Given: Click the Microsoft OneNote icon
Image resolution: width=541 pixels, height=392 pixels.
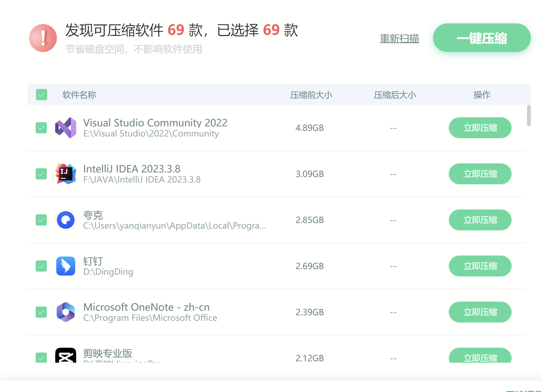Looking at the screenshot, I should pyautogui.click(x=66, y=312).
